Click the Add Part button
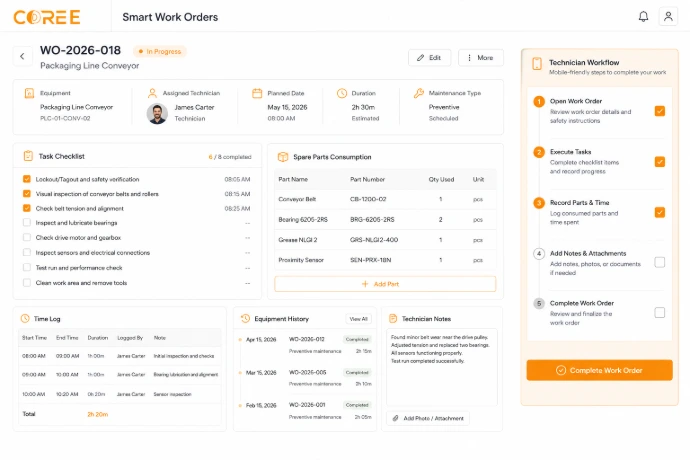690x460 pixels. (x=385, y=284)
